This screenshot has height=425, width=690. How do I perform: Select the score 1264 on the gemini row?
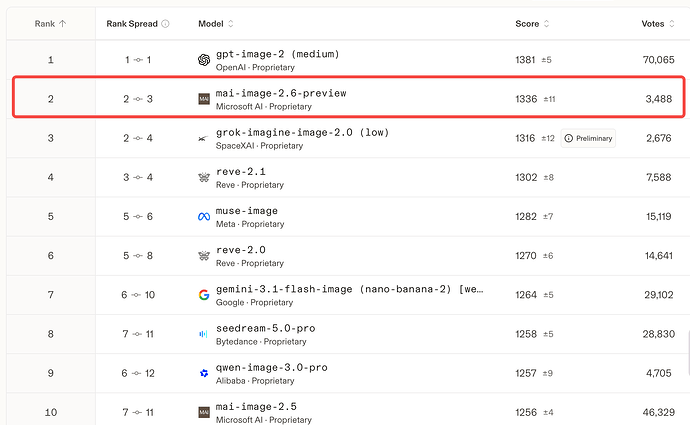coord(526,295)
